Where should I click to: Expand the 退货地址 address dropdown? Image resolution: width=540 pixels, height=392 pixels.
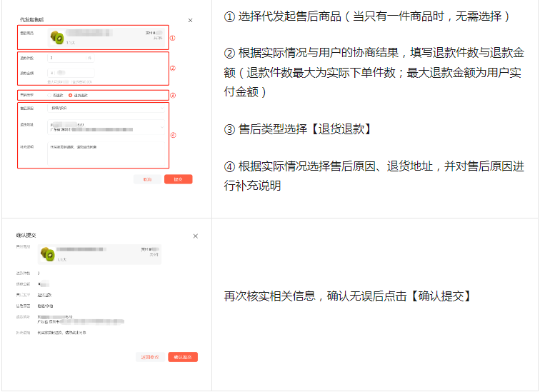point(106,127)
